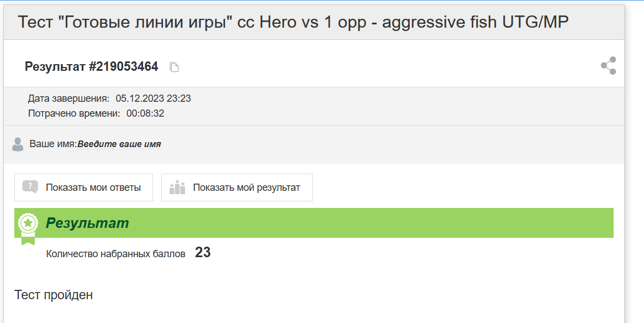
Task: Open the share icon for this result
Action: click(608, 65)
